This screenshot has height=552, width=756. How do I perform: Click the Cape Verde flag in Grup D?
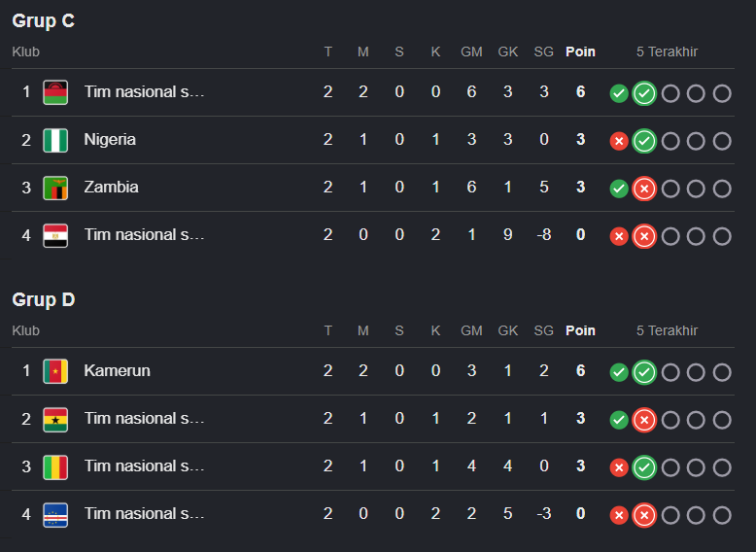pyautogui.click(x=55, y=514)
